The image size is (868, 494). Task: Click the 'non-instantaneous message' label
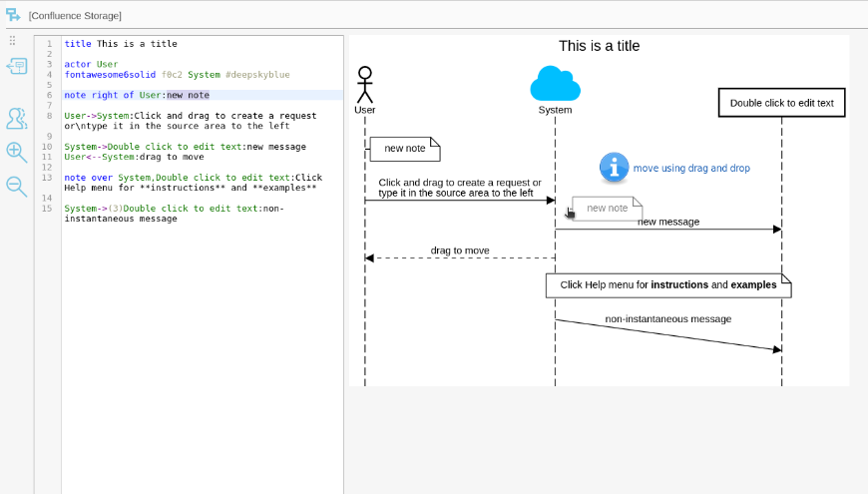668,319
